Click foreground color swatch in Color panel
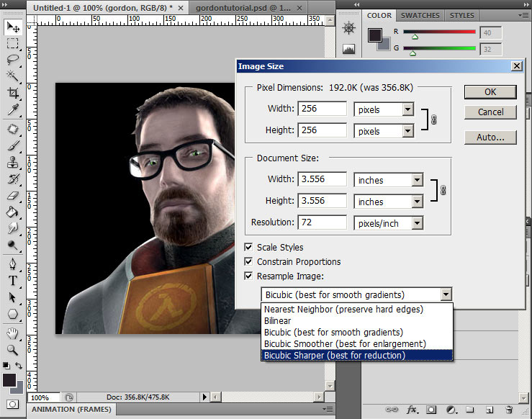This screenshot has height=419, width=532. point(375,35)
